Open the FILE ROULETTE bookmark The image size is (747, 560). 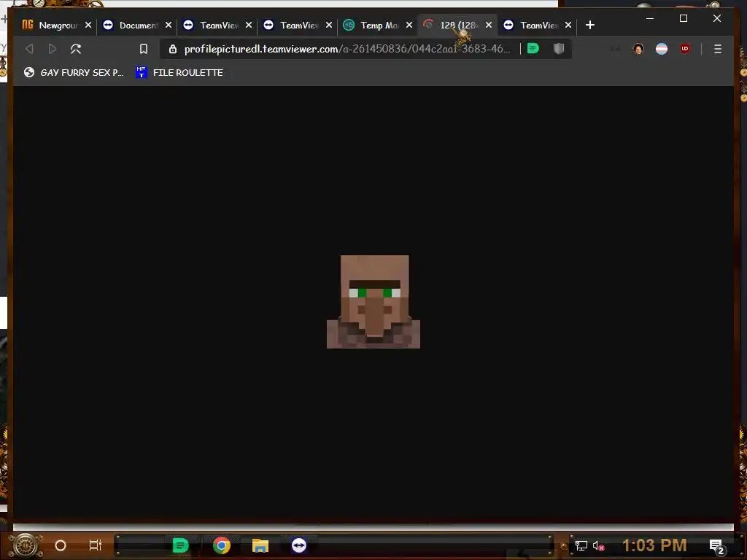tap(179, 72)
